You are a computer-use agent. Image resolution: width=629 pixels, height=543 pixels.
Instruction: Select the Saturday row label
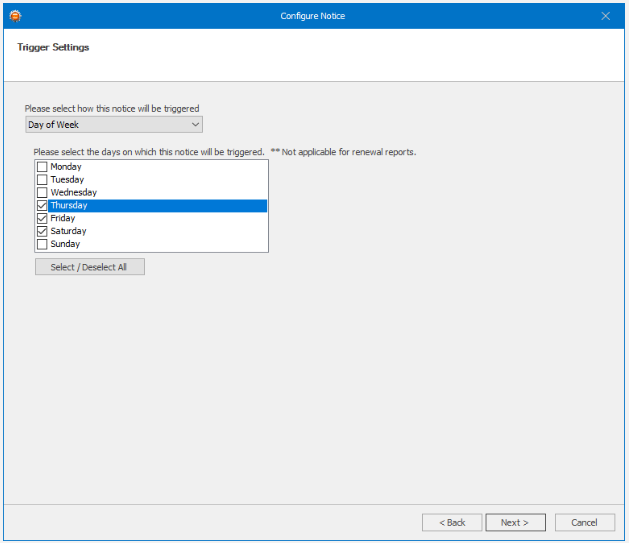tap(68, 231)
